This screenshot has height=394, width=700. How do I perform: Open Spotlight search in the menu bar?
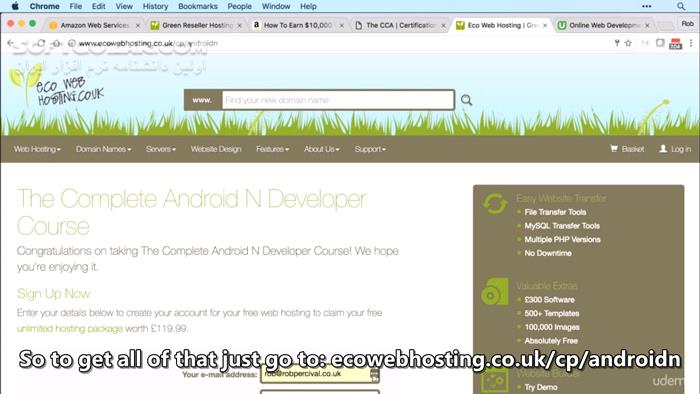[680, 6]
